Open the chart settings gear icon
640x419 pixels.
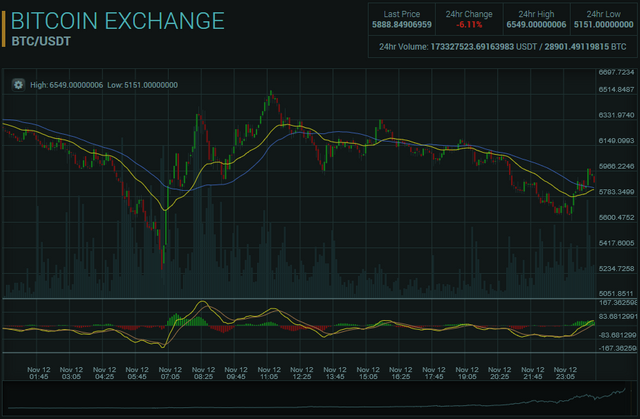18,85
